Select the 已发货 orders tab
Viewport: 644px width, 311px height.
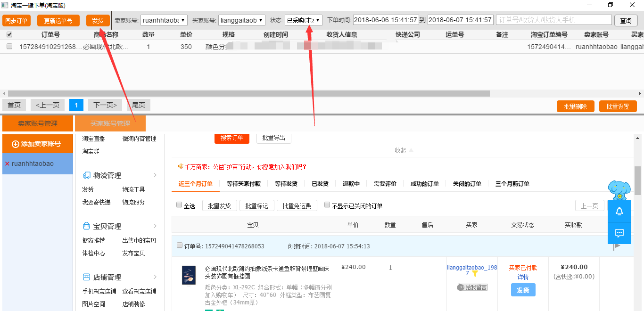point(320,184)
